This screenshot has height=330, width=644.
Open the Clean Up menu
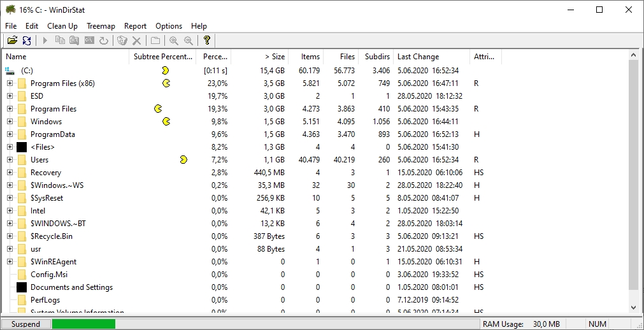(x=62, y=26)
